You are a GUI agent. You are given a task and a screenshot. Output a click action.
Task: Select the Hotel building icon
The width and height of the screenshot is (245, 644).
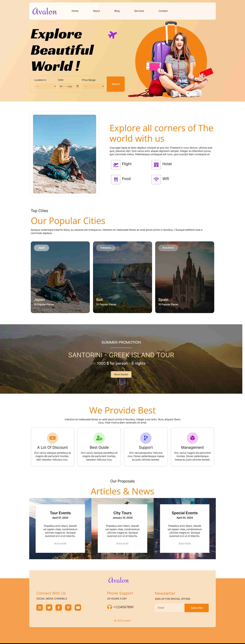[156, 165]
